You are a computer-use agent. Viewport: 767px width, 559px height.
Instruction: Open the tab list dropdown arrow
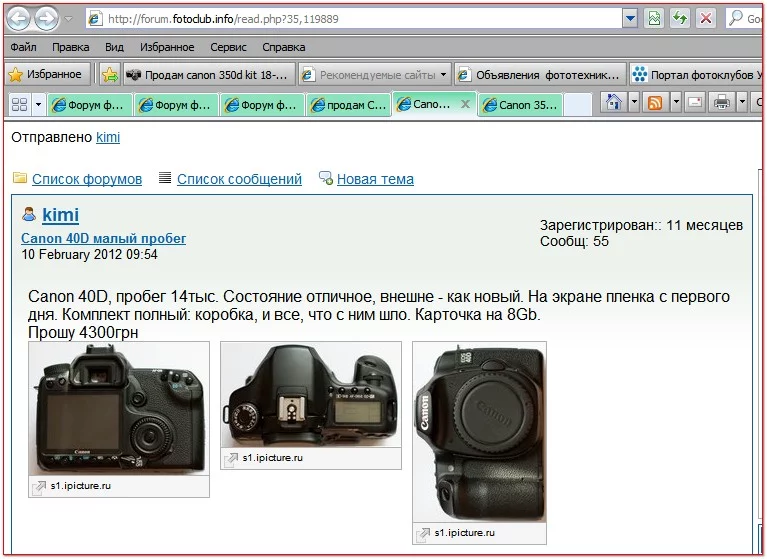tap(38, 104)
